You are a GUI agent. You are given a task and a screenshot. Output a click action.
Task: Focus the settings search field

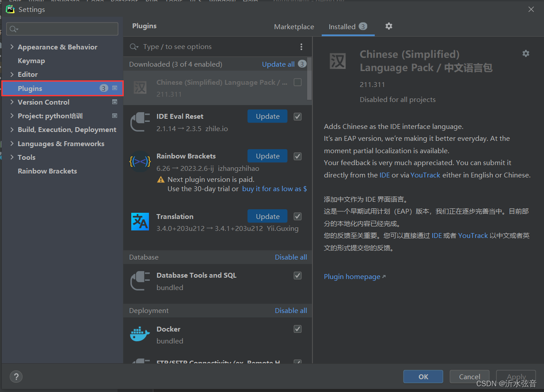[x=62, y=29]
